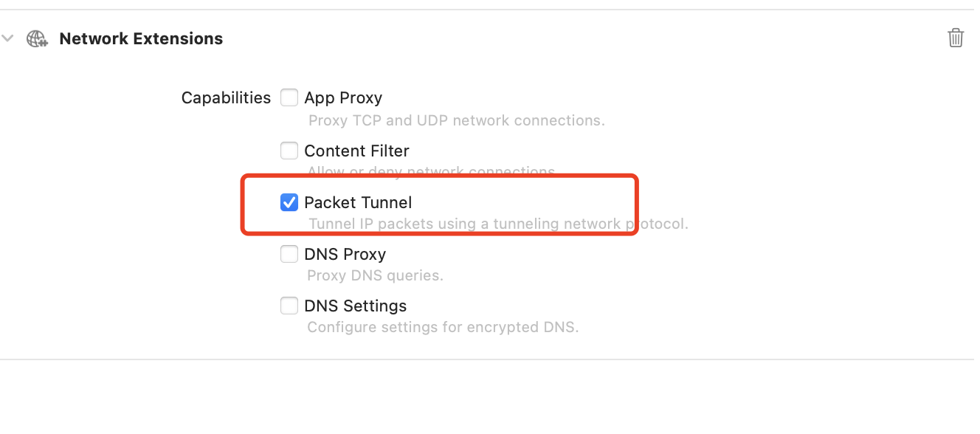980x434 pixels.
Task: Click the Network Extensions globe icon
Action: (37, 38)
